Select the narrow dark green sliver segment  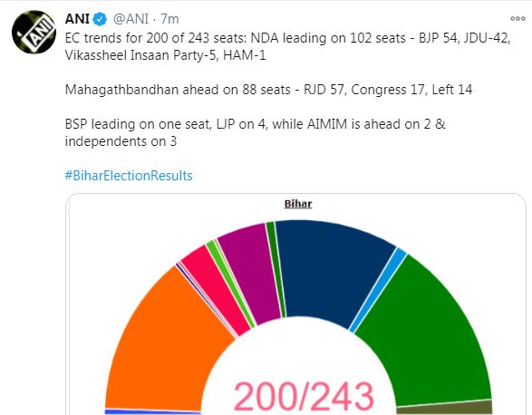pos(276,270)
